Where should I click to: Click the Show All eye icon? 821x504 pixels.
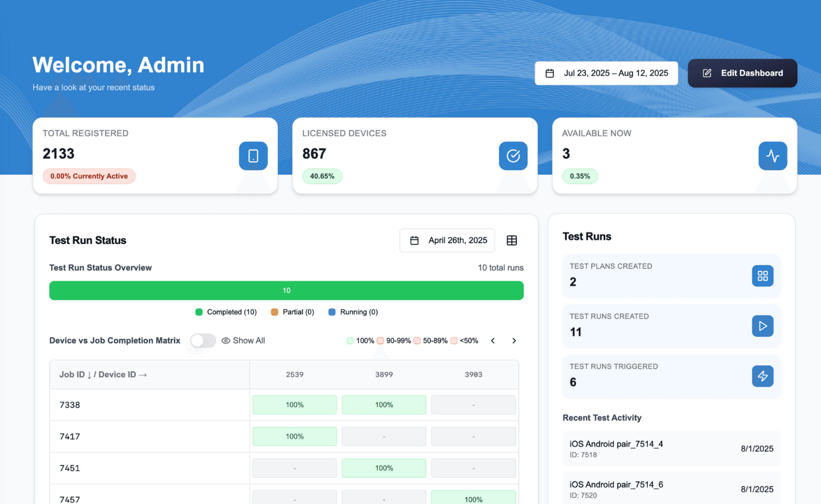pyautogui.click(x=226, y=340)
